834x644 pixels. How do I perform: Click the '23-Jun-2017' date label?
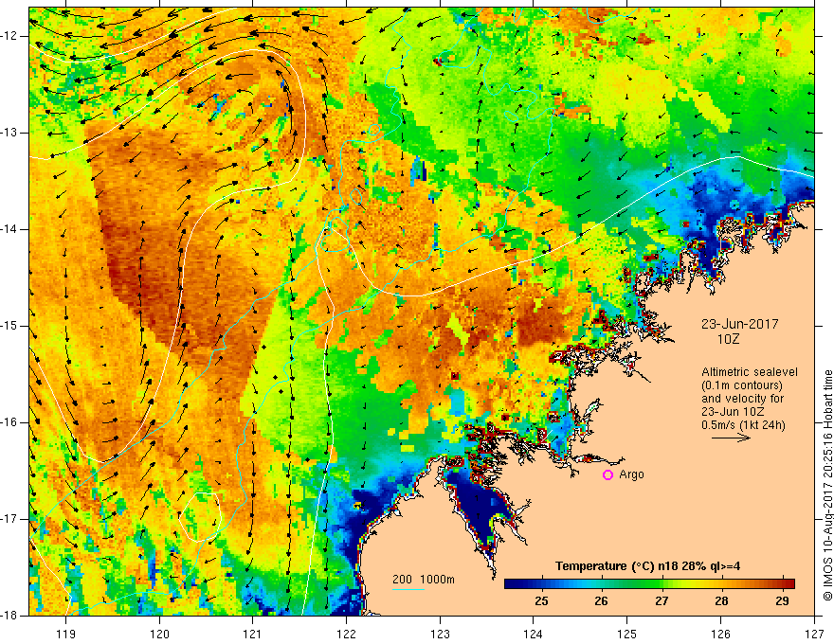tap(739, 324)
